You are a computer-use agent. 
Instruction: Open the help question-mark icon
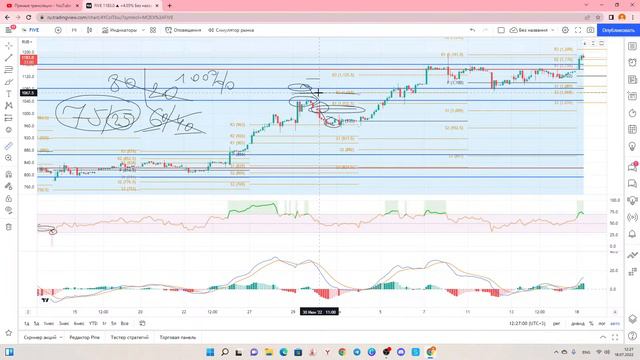(x=632, y=336)
